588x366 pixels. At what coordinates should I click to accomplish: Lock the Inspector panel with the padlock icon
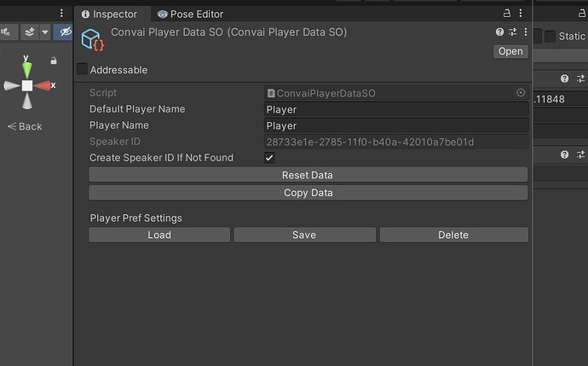pos(507,14)
